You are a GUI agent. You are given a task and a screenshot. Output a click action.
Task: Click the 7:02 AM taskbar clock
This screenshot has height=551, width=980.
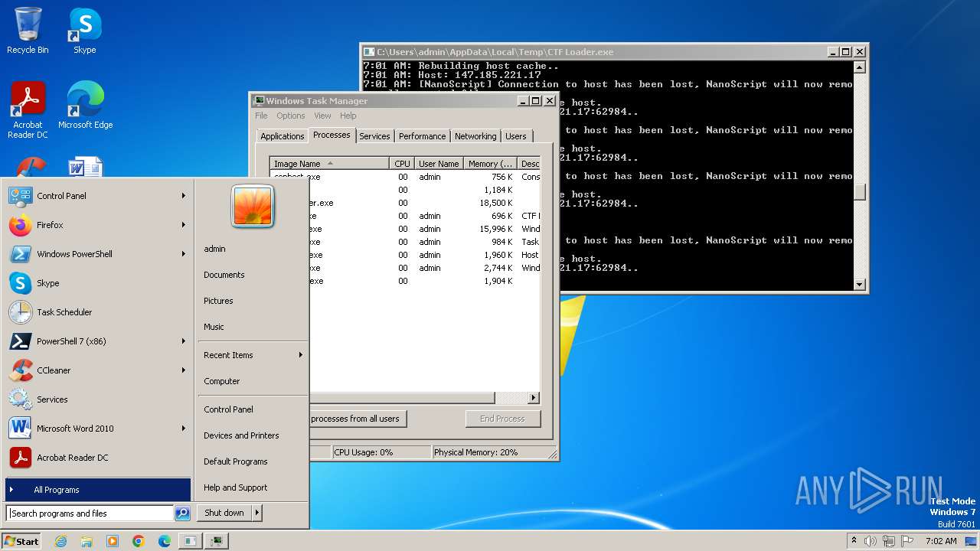pos(940,541)
